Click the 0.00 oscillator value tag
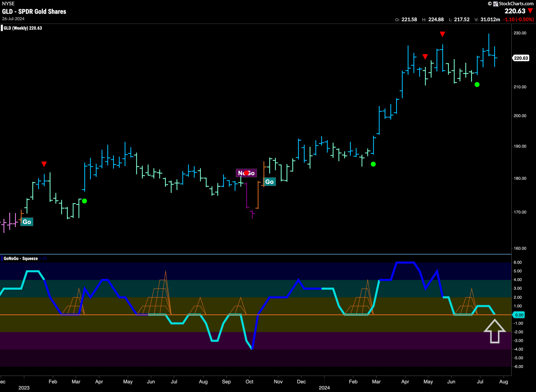This screenshot has height=392, width=536. tap(519, 315)
